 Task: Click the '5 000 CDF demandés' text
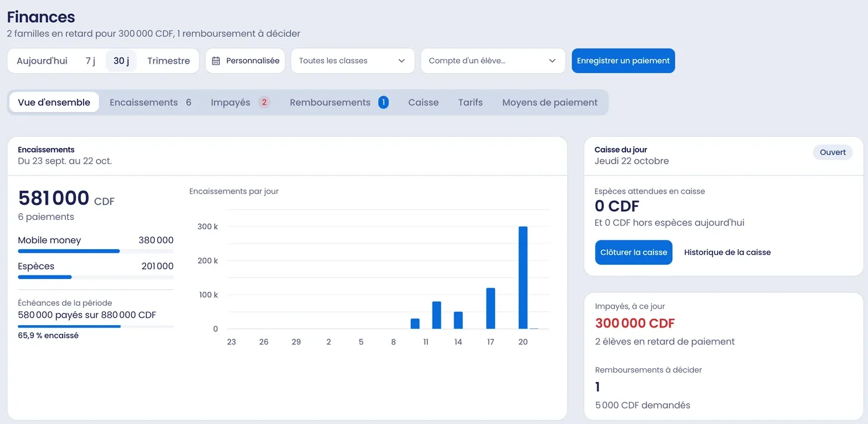point(642,405)
